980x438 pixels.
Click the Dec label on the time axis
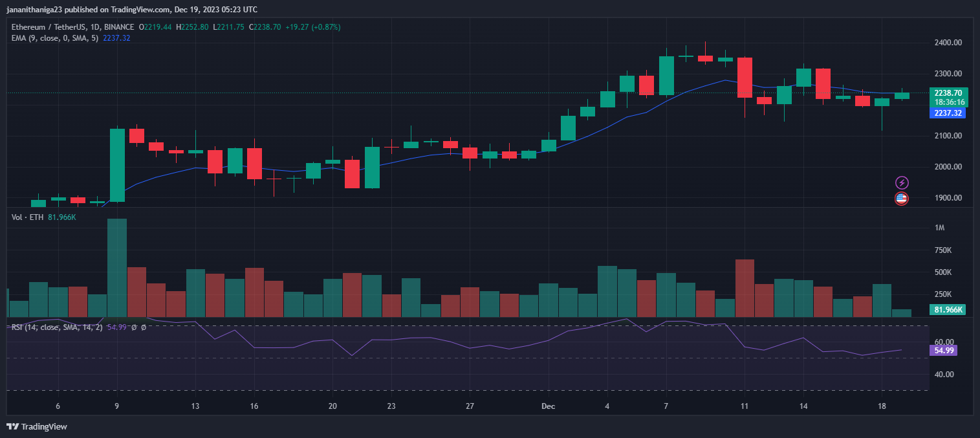click(x=548, y=406)
